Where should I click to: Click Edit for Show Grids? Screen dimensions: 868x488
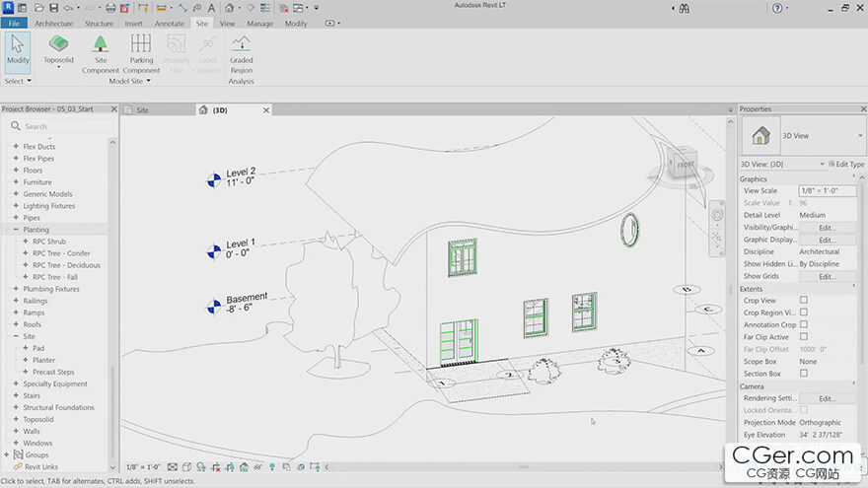[827, 276]
